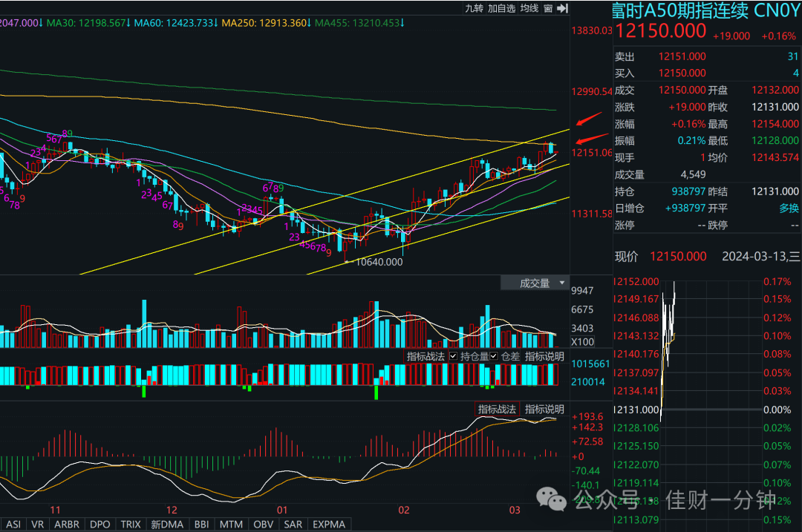Click 加自选 to add to watchlist

[501, 8]
